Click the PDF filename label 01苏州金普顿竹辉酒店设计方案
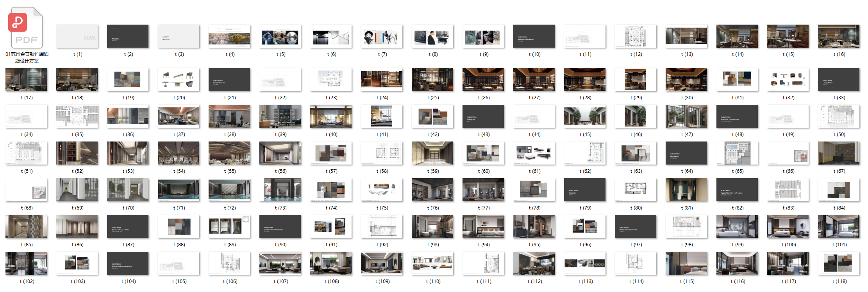The height and width of the screenshot is (292, 868). pyautogui.click(x=27, y=57)
